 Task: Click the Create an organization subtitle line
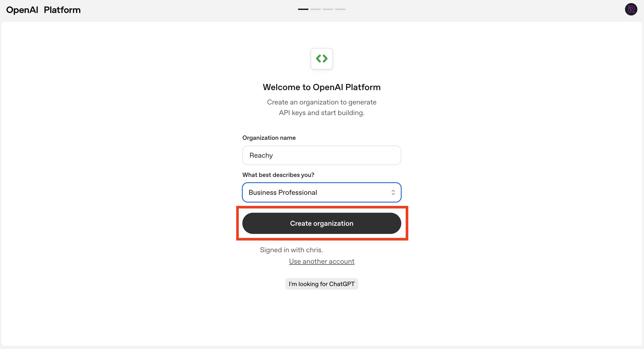tap(322, 102)
